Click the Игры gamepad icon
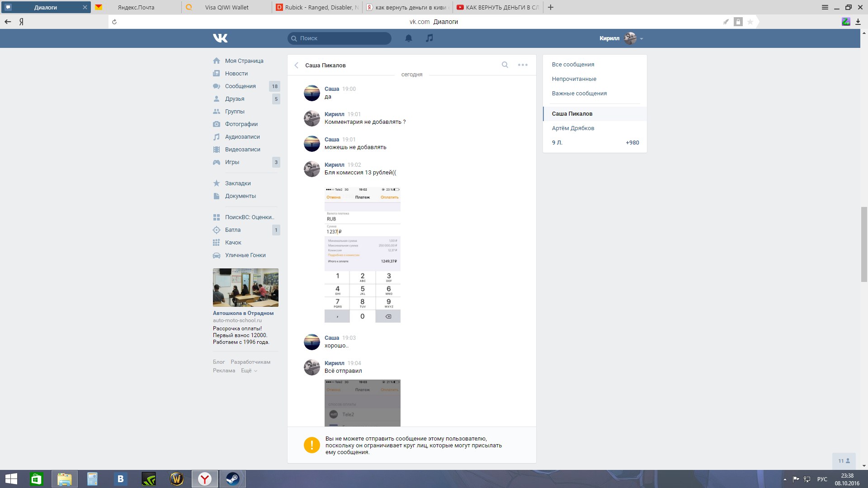Viewport: 868px width, 488px height. (x=217, y=162)
